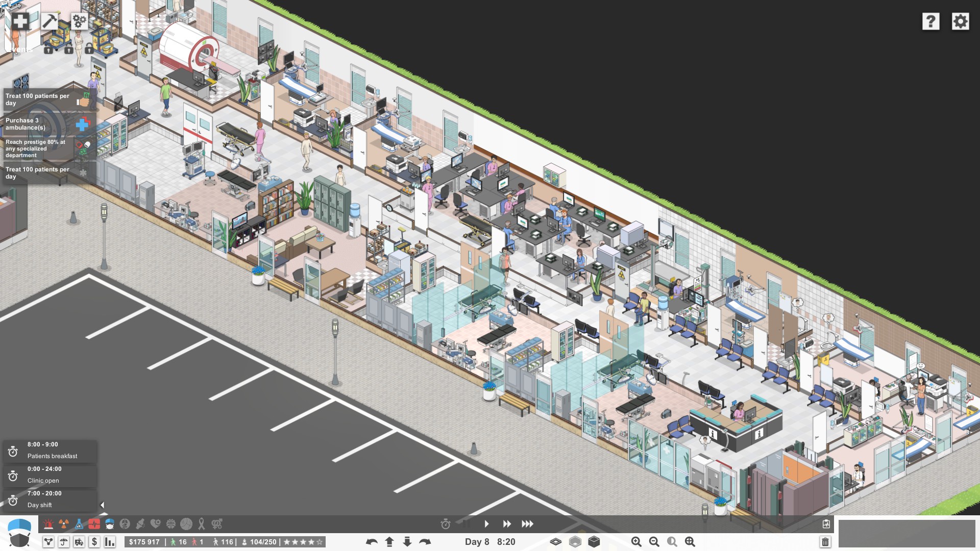Viewport: 980px width, 551px height.
Task: Select the gender symbols department icon
Action: click(217, 524)
